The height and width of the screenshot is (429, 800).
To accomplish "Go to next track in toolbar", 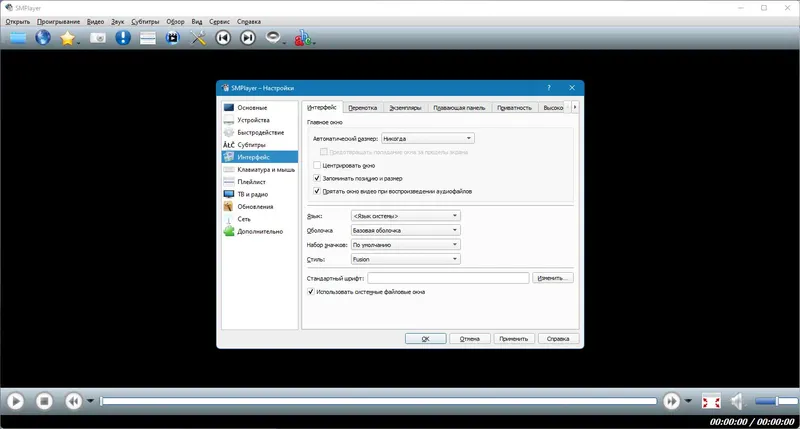I will pos(248,38).
